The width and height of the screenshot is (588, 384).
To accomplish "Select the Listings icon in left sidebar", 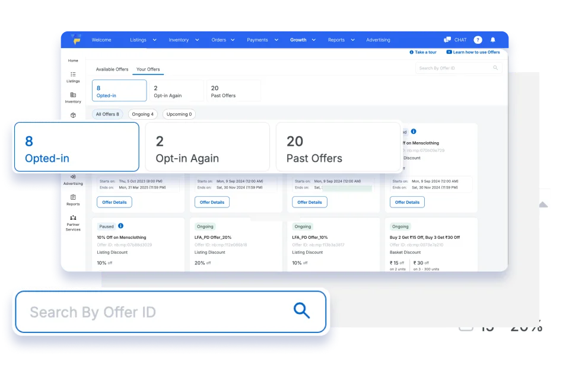I will click(x=73, y=75).
